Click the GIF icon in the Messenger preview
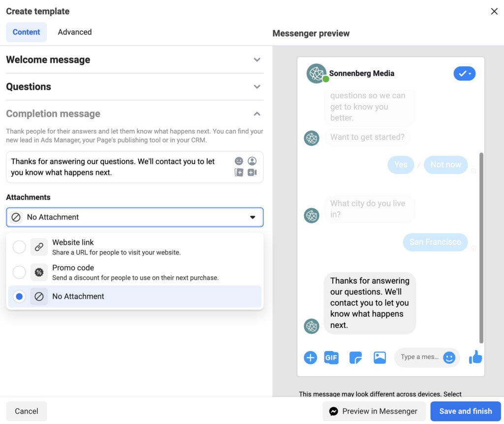 331,357
